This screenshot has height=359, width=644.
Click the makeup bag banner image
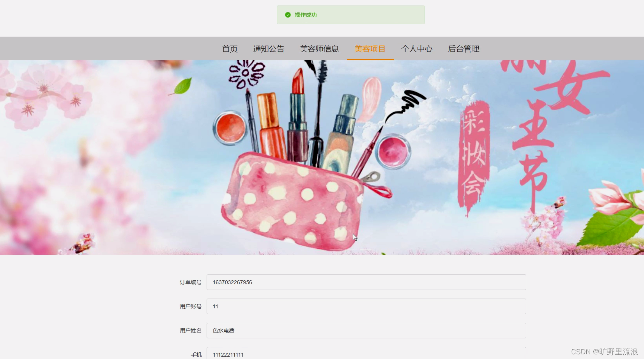[x=322, y=157]
